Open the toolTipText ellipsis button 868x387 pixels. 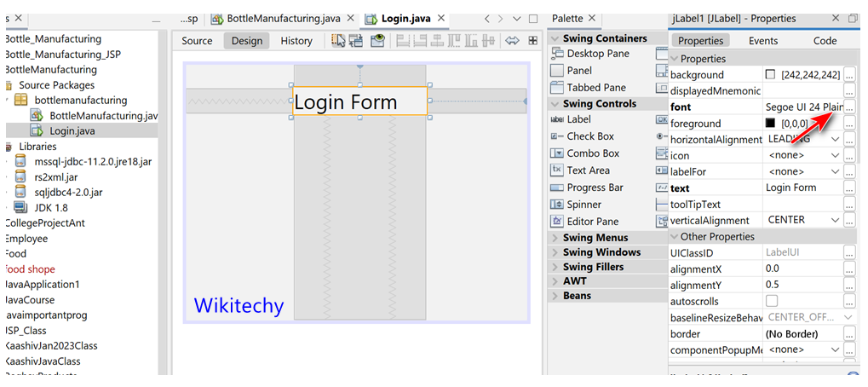(850, 205)
